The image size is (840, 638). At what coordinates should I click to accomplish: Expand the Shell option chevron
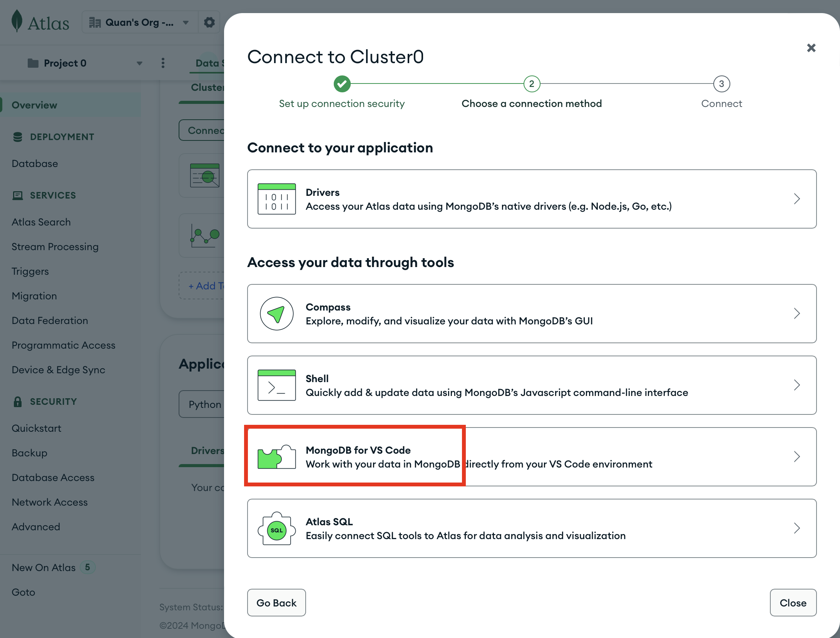click(797, 385)
